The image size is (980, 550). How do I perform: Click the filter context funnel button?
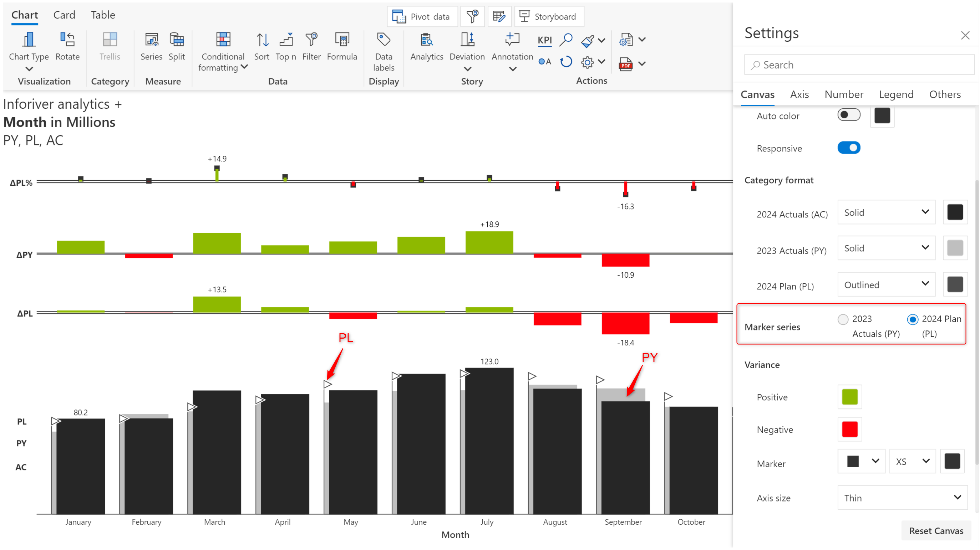tap(472, 16)
